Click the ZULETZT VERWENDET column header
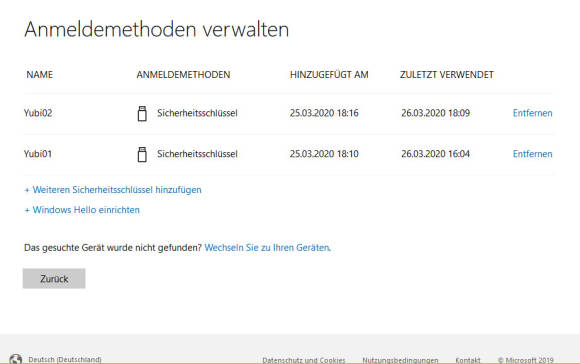Image resolution: width=580 pixels, height=364 pixels. pos(446,75)
